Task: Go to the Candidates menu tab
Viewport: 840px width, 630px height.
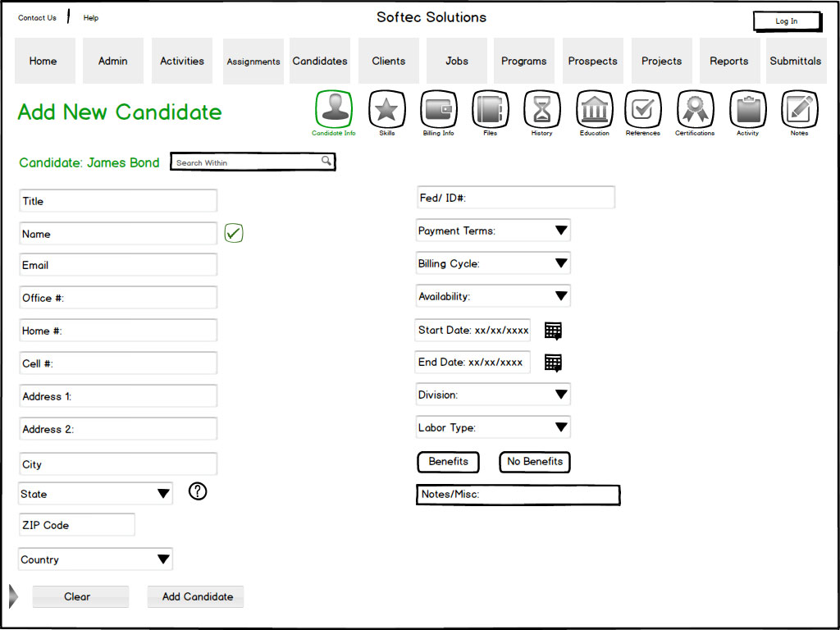Action: pyautogui.click(x=320, y=61)
